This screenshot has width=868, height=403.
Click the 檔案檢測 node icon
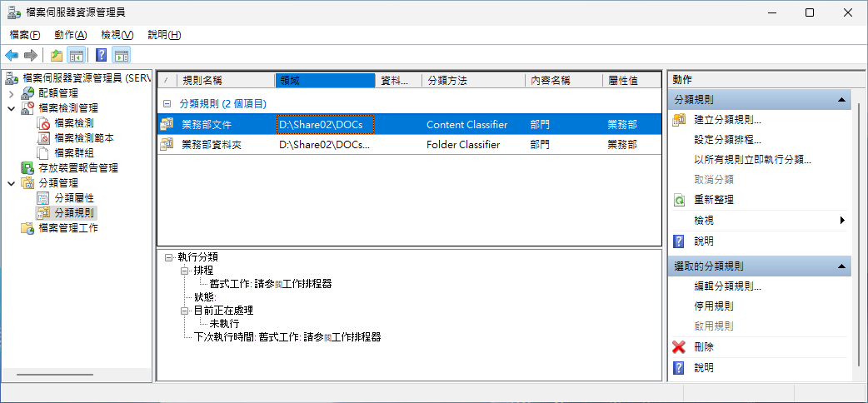click(43, 123)
